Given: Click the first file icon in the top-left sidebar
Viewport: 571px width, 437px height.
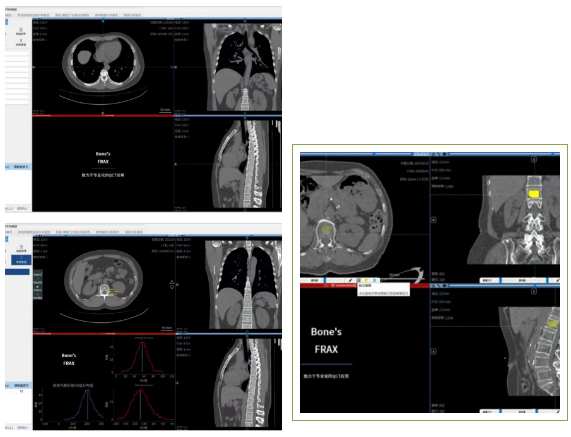Looking at the screenshot, I should click(x=21, y=30).
